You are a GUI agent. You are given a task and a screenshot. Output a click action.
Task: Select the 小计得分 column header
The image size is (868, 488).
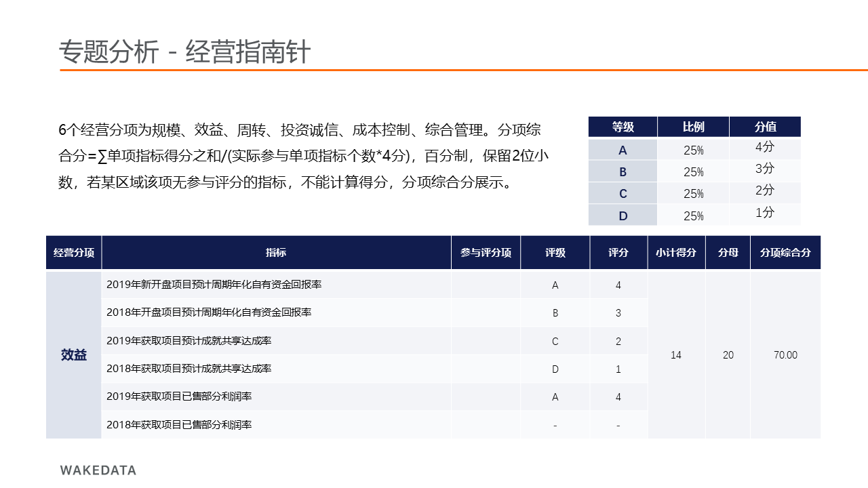(x=676, y=253)
